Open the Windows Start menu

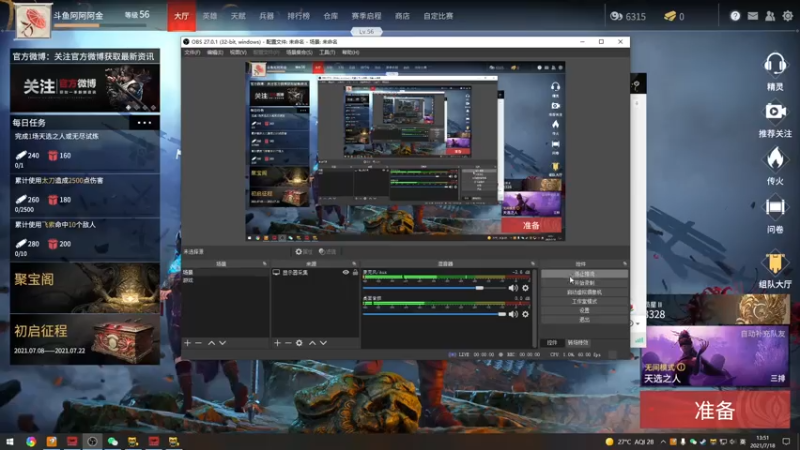[10, 441]
